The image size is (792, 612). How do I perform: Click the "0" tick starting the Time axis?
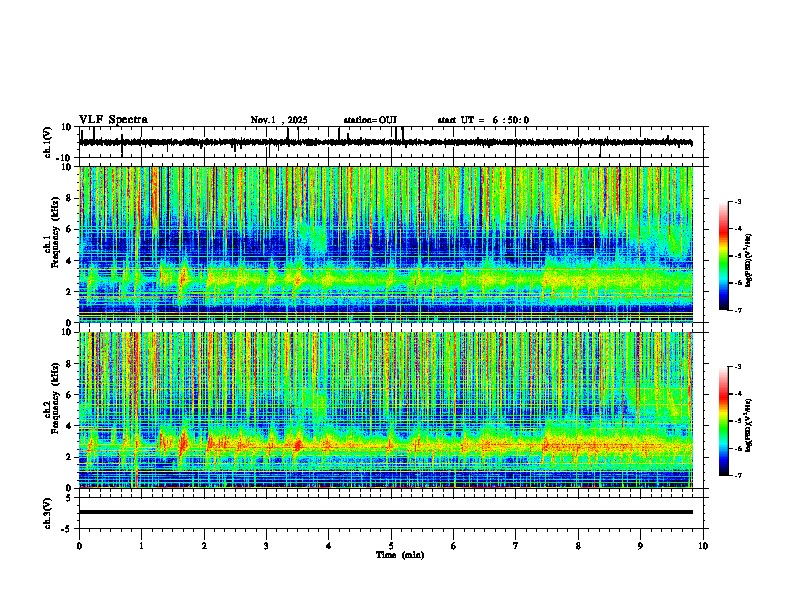point(79,546)
